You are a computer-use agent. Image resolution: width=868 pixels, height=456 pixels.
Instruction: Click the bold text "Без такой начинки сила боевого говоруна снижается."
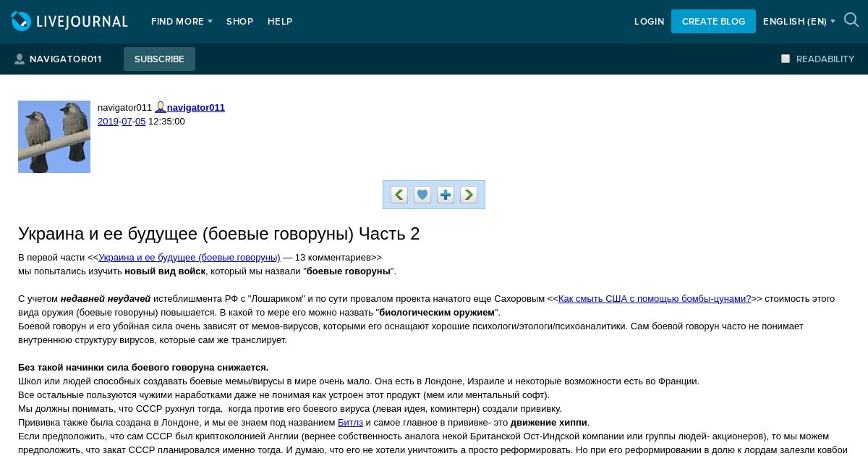(x=143, y=367)
